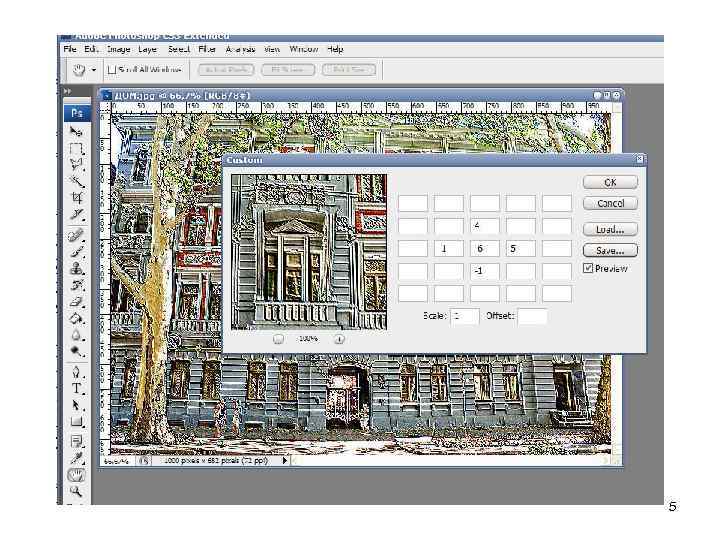Click the matrix cell containing 1
Viewport: 720px width, 540px height.
click(x=449, y=248)
